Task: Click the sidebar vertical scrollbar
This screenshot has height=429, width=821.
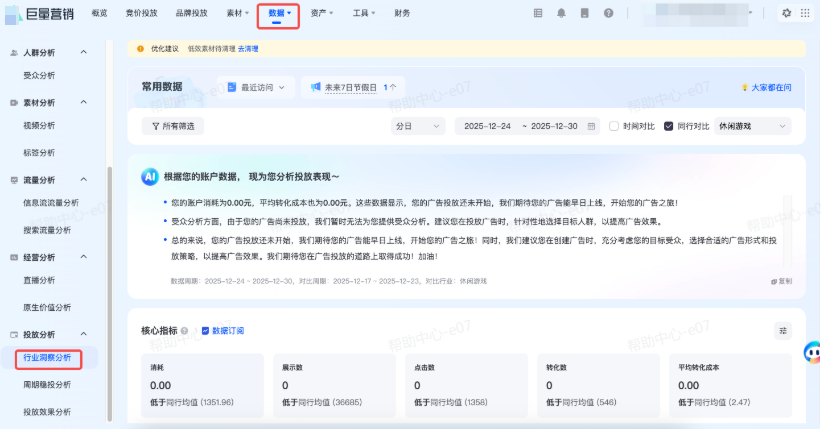Action: (x=109, y=293)
